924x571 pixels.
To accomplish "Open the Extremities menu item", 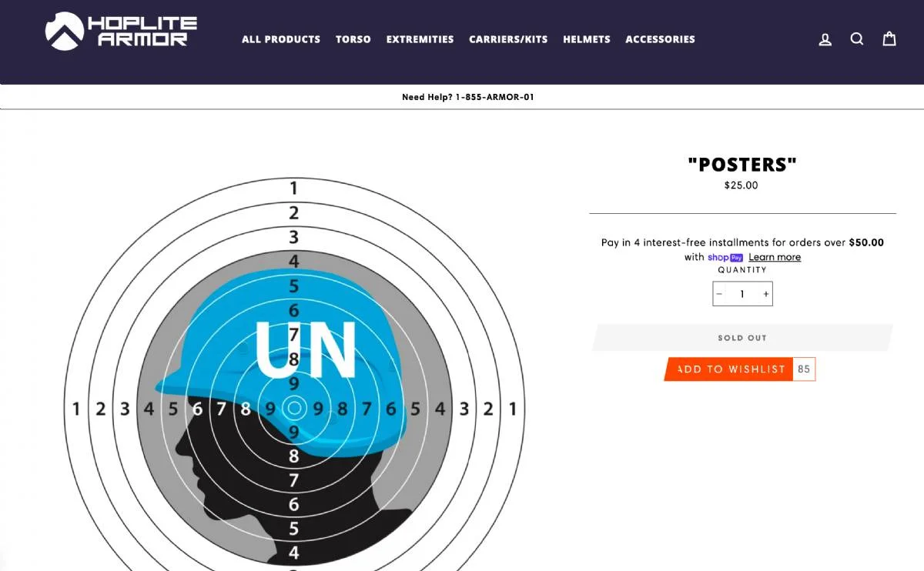I will 420,39.
